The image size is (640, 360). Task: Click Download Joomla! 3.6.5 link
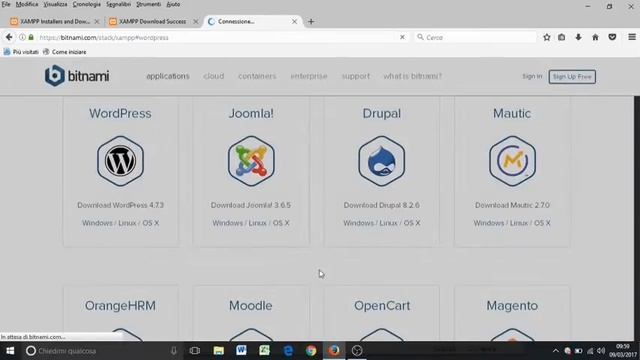click(251, 205)
